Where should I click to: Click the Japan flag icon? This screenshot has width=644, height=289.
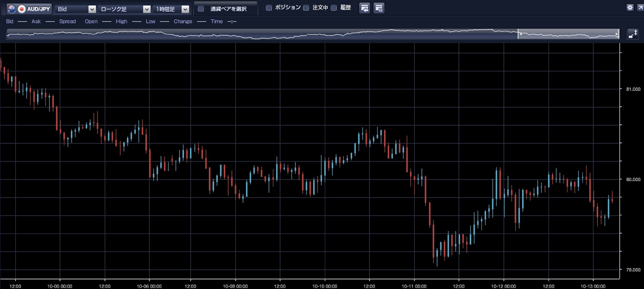click(x=21, y=9)
